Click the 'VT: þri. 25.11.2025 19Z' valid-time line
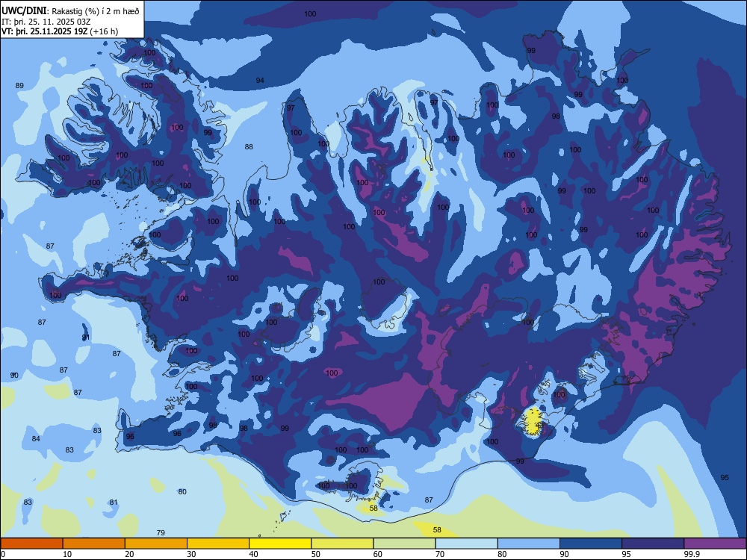The width and height of the screenshot is (747, 560). (x=45, y=31)
